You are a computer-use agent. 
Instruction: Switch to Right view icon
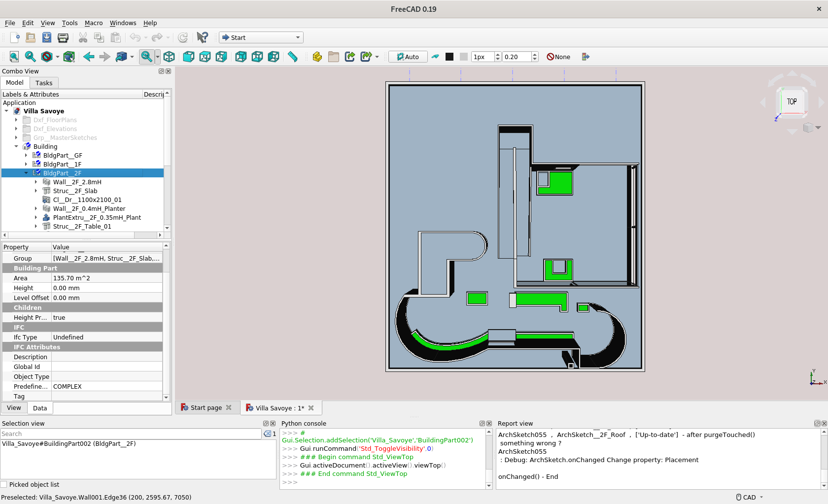click(x=221, y=57)
